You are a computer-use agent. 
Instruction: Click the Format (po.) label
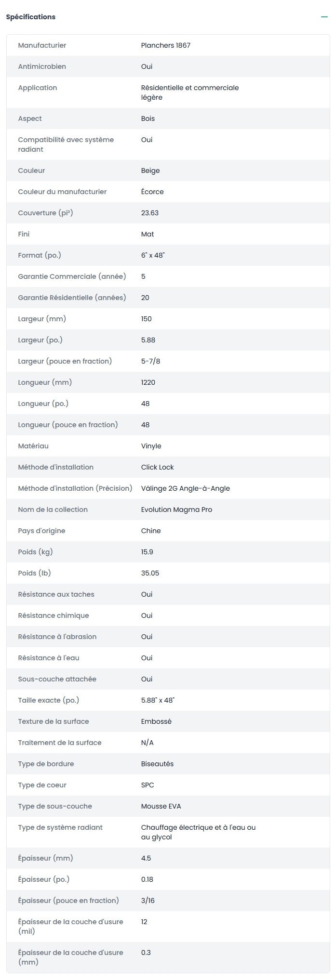click(x=40, y=255)
